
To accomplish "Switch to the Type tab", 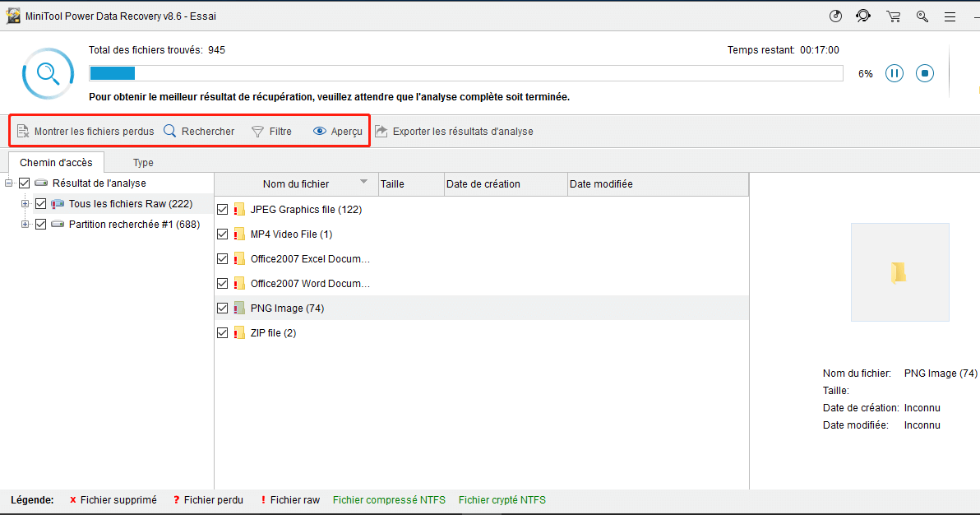I will [143, 162].
